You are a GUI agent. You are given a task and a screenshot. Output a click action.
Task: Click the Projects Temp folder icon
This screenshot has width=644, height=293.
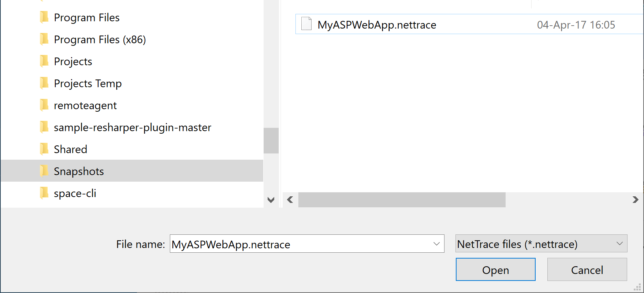(44, 83)
